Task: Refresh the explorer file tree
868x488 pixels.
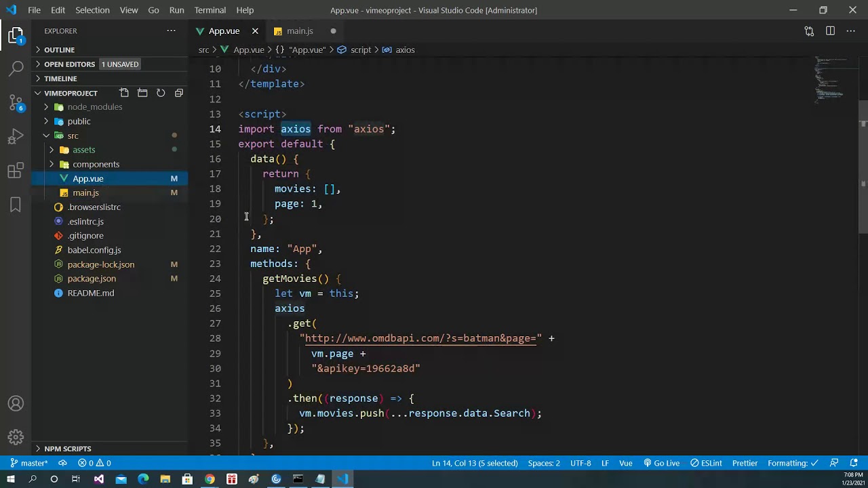Action: coord(161,93)
